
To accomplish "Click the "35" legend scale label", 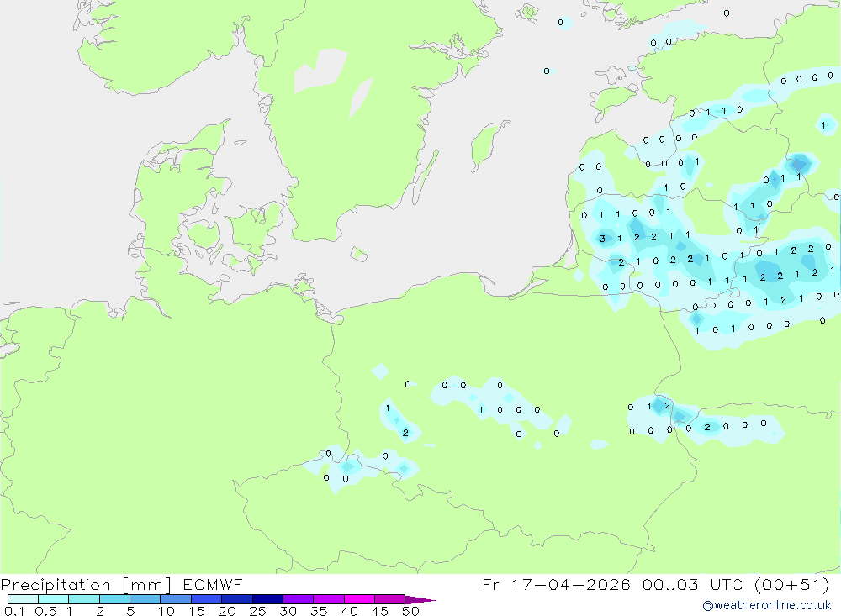I will pyautogui.click(x=319, y=611).
